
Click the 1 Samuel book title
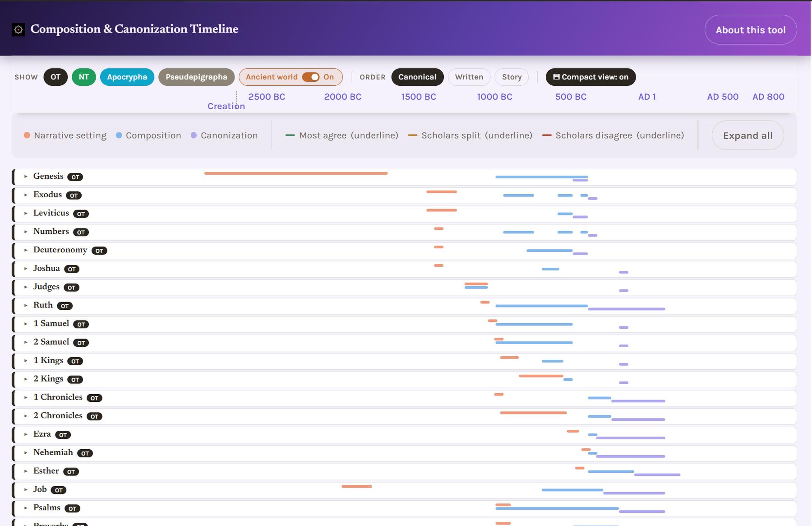(51, 324)
